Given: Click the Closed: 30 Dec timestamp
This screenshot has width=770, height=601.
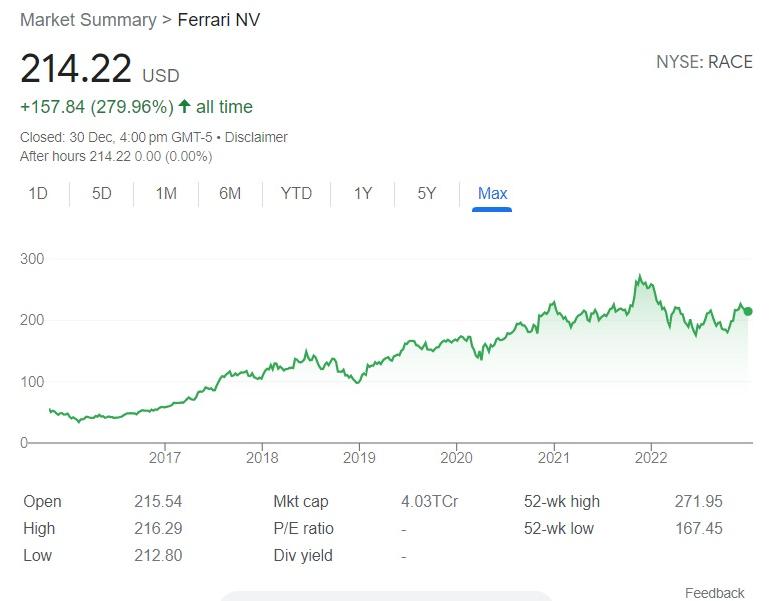Looking at the screenshot, I should [116, 137].
